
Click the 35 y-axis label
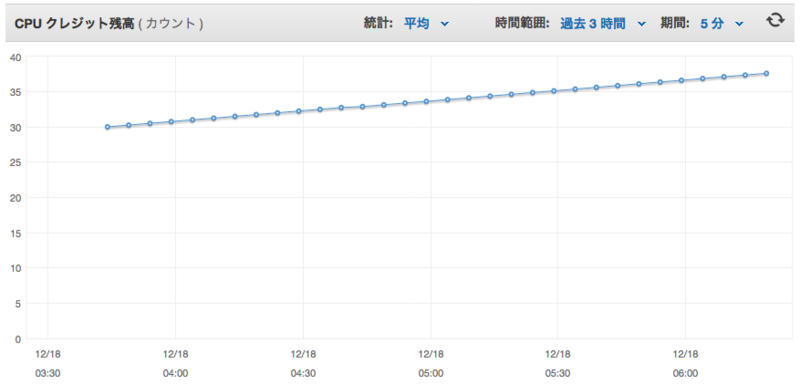click(15, 92)
